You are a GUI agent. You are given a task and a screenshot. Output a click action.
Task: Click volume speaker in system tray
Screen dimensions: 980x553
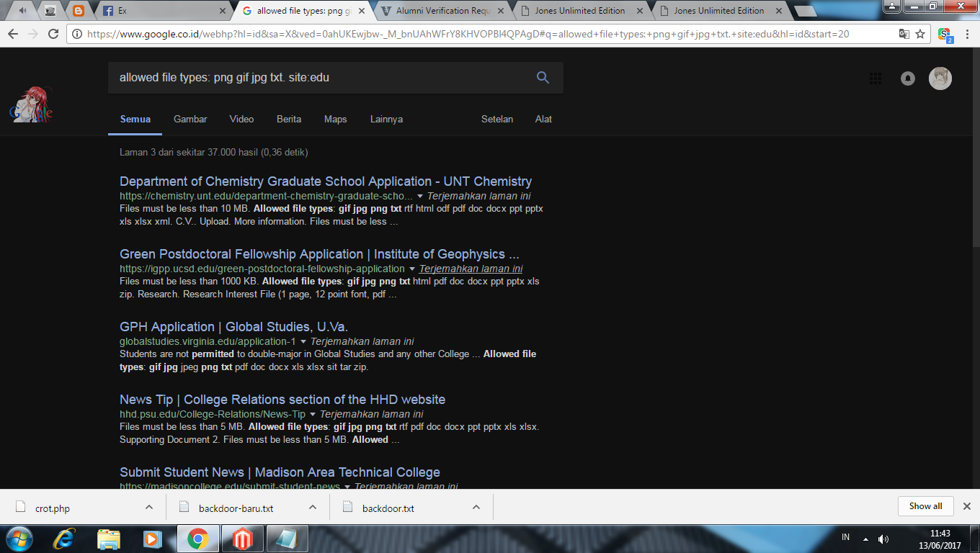883,539
